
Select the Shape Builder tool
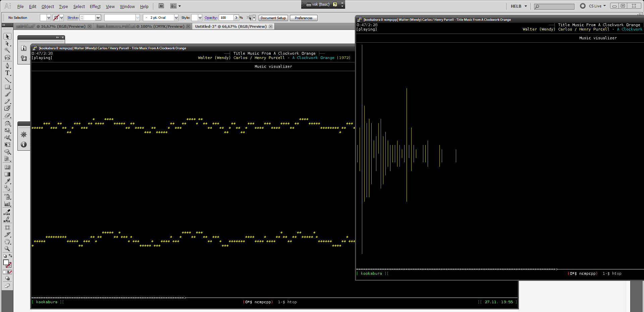click(x=7, y=152)
